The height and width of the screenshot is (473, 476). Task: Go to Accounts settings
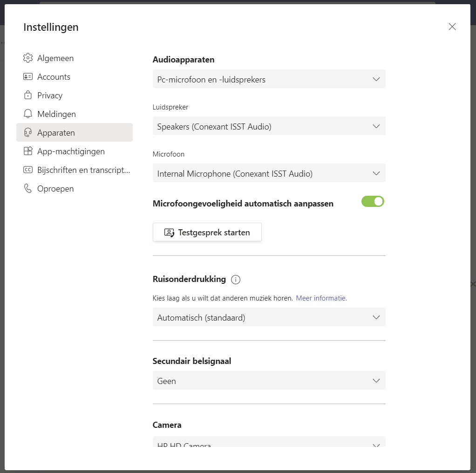point(75,76)
